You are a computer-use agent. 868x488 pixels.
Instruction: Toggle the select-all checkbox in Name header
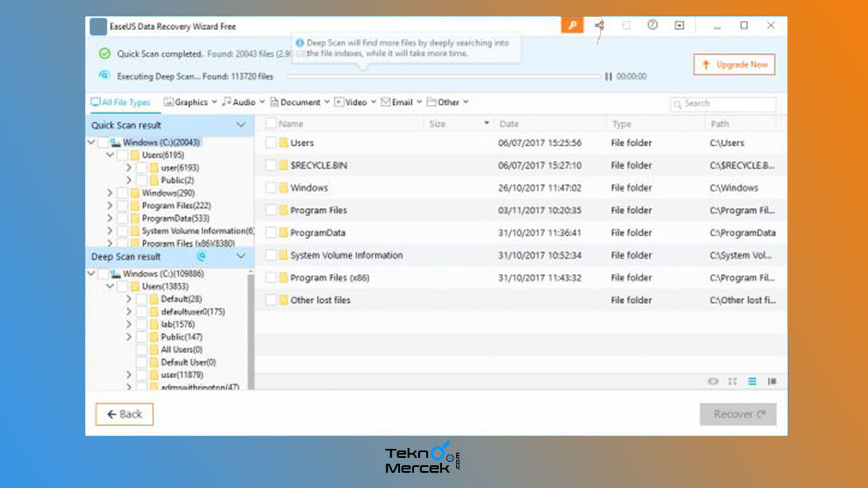pyautogui.click(x=270, y=123)
